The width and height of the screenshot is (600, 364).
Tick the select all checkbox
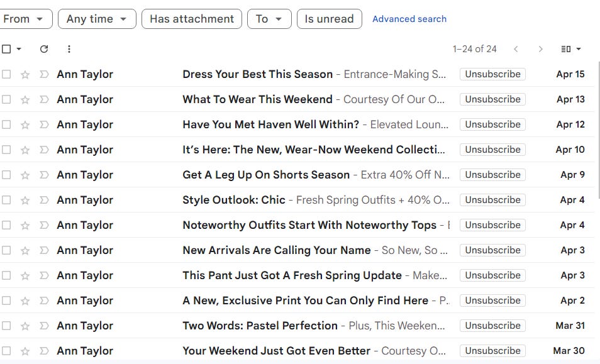6,49
